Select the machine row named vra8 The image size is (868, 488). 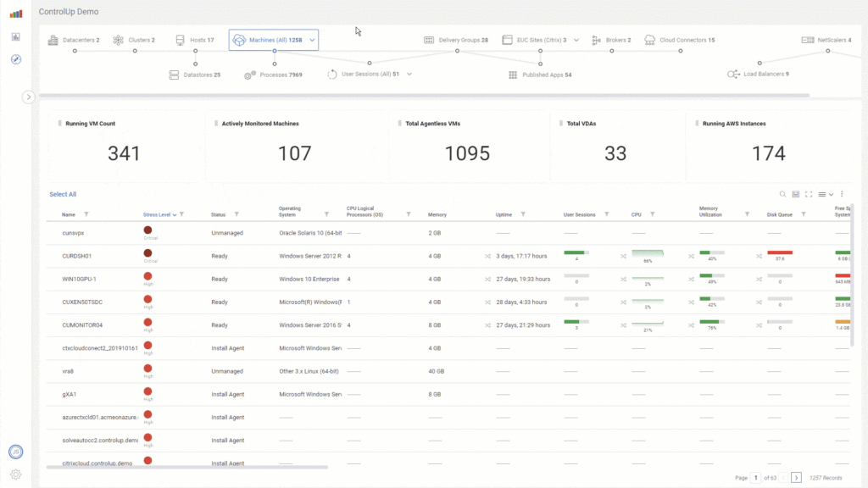(448, 371)
